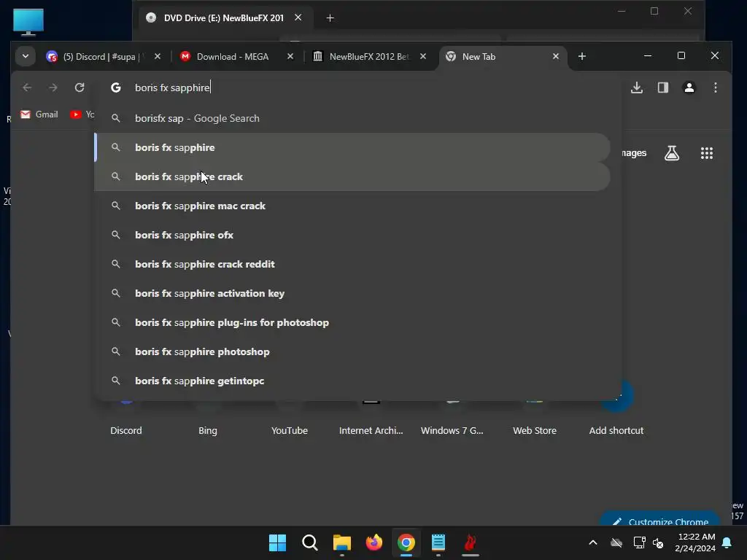Select the New Tab tab
The image size is (747, 560).
point(501,57)
